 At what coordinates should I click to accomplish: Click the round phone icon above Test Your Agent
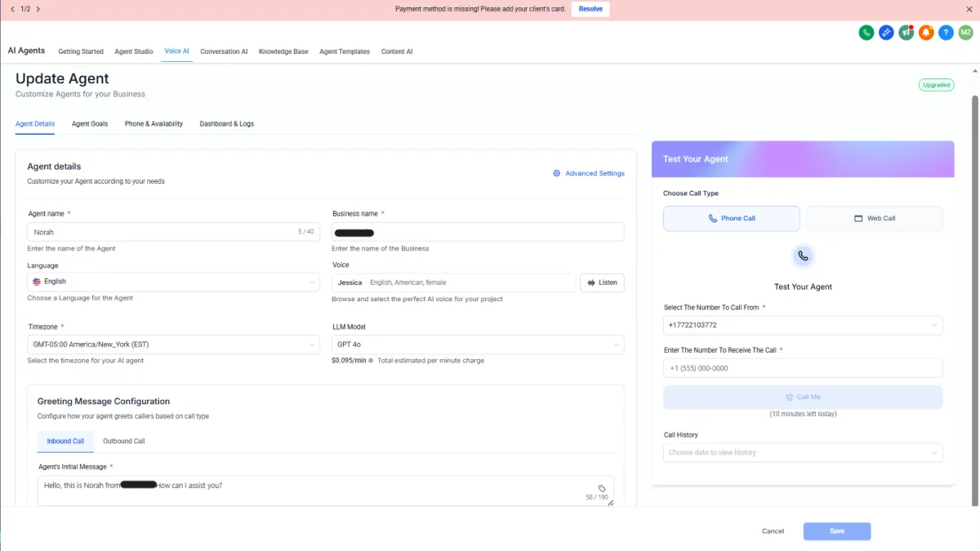point(803,256)
